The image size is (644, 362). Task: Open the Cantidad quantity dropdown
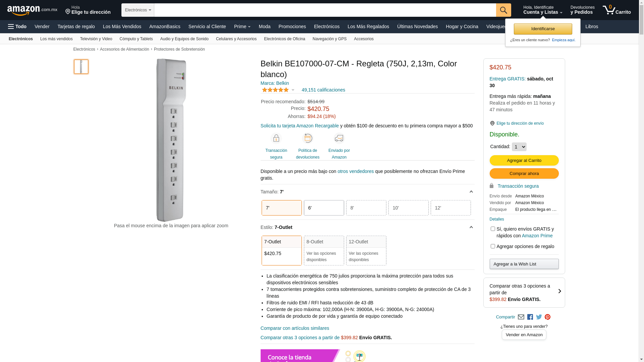519,147
